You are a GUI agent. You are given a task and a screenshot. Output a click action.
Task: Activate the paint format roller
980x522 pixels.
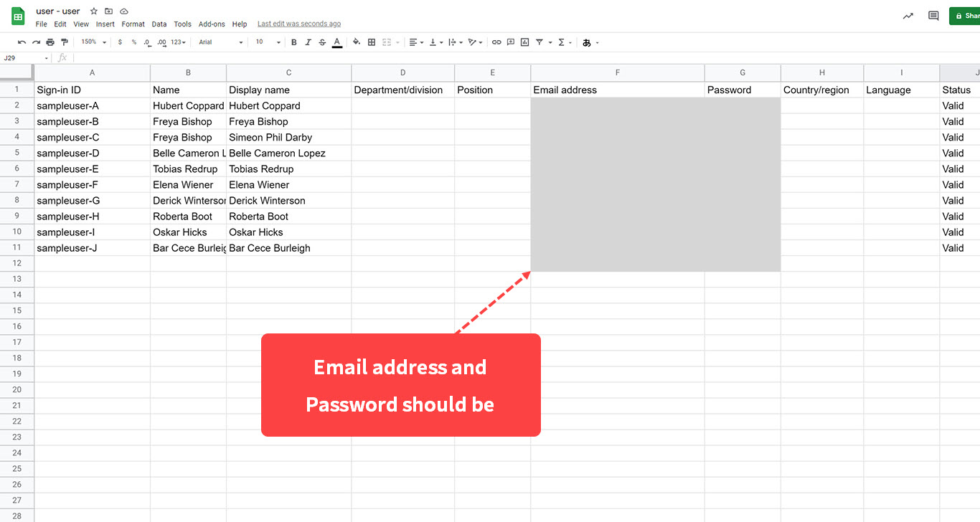pos(65,42)
